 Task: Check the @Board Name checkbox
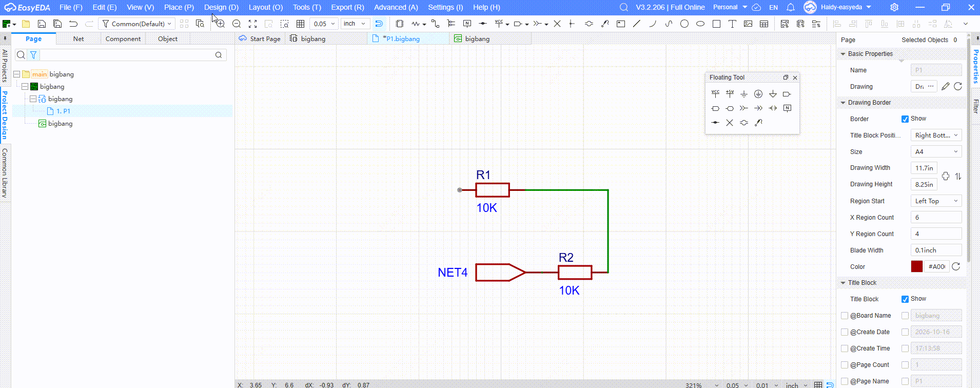tap(845, 316)
